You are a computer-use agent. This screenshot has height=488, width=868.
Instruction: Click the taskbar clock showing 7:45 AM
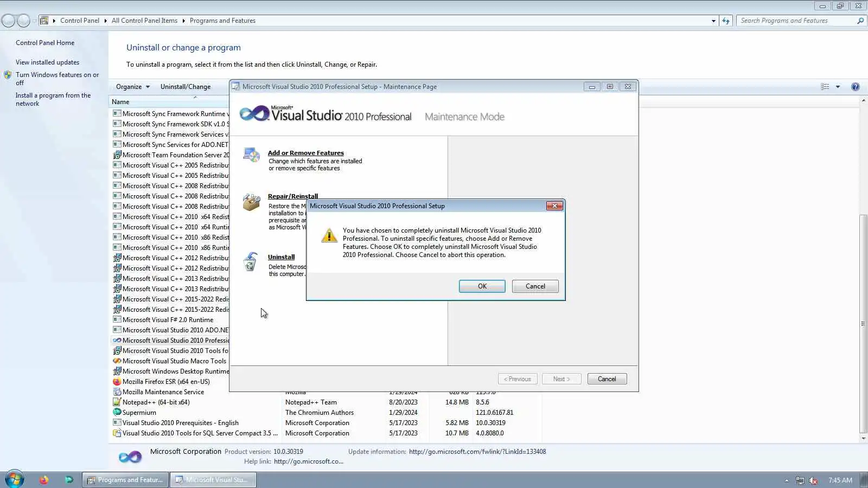(840, 480)
